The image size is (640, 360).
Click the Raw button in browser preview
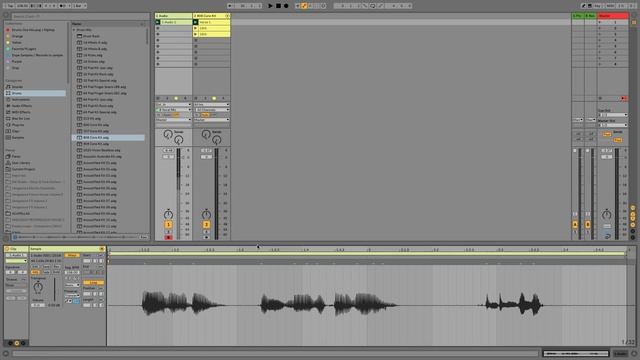coord(144,237)
